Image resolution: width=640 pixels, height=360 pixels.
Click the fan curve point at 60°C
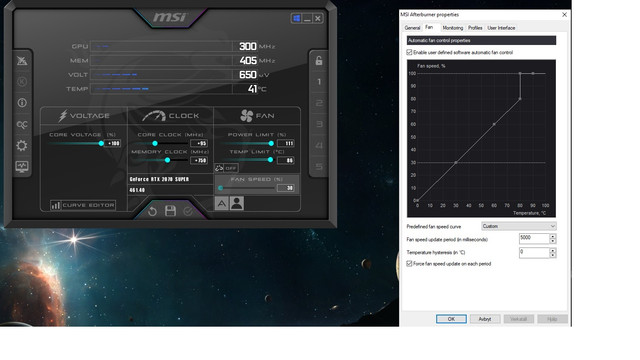(x=494, y=124)
